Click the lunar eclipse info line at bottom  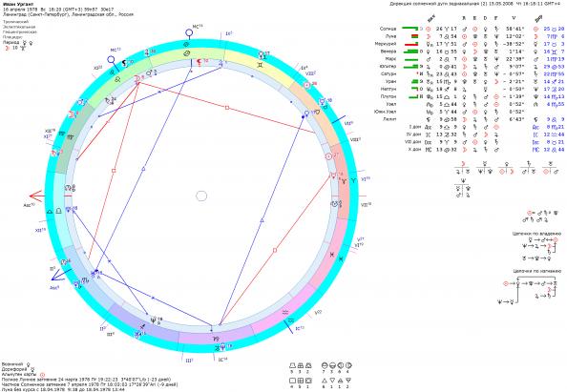(x=87, y=380)
